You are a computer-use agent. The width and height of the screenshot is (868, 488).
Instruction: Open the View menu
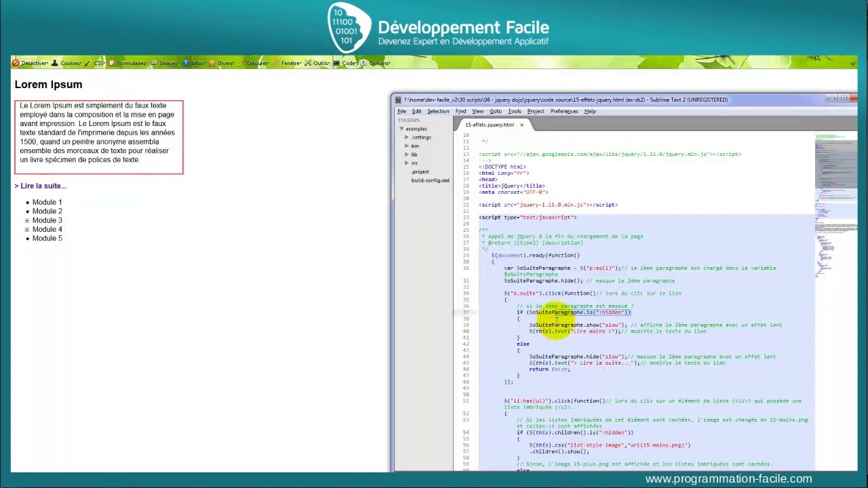pos(477,111)
